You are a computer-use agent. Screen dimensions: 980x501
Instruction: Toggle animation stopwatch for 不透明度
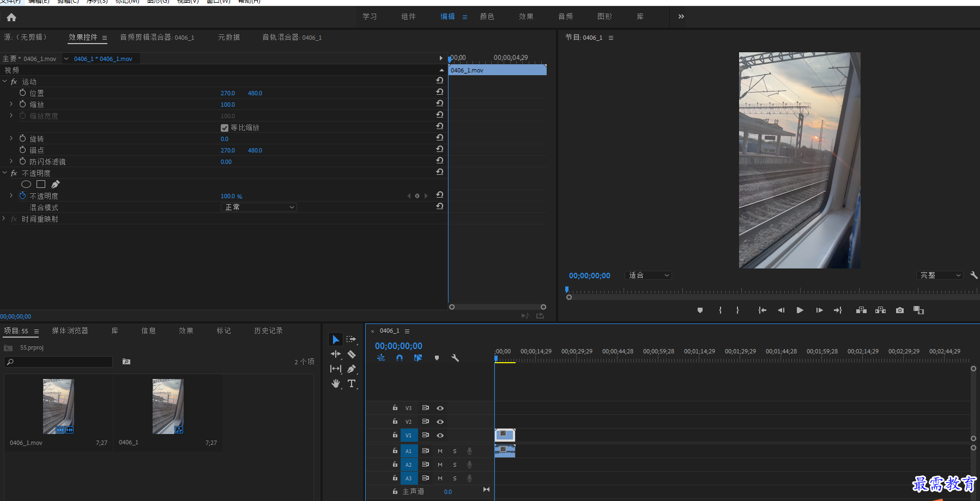tap(22, 195)
